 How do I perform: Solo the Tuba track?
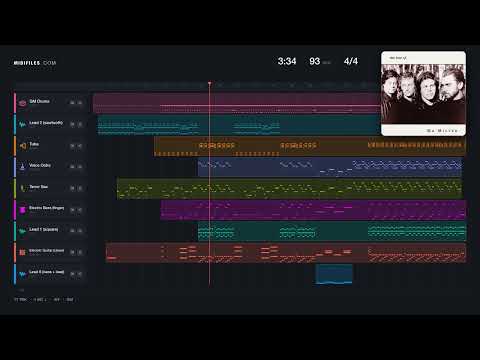click(80, 146)
